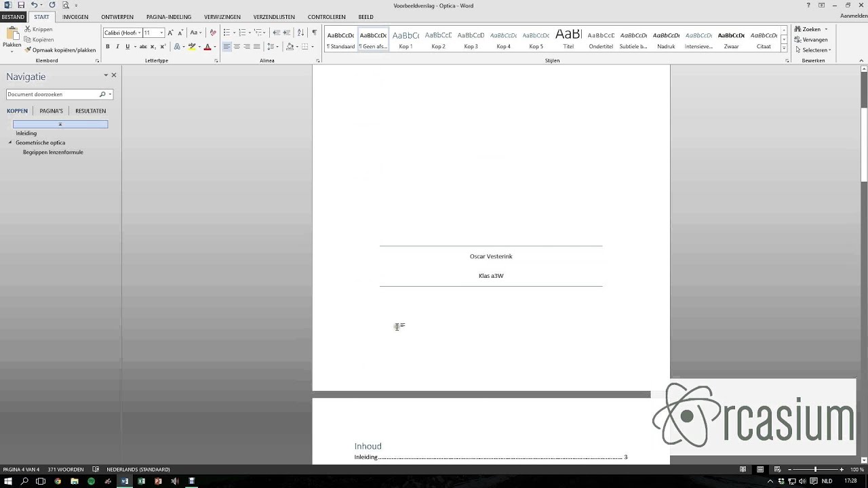Insert a bulleted list
This screenshot has width=868, height=488.
[226, 33]
